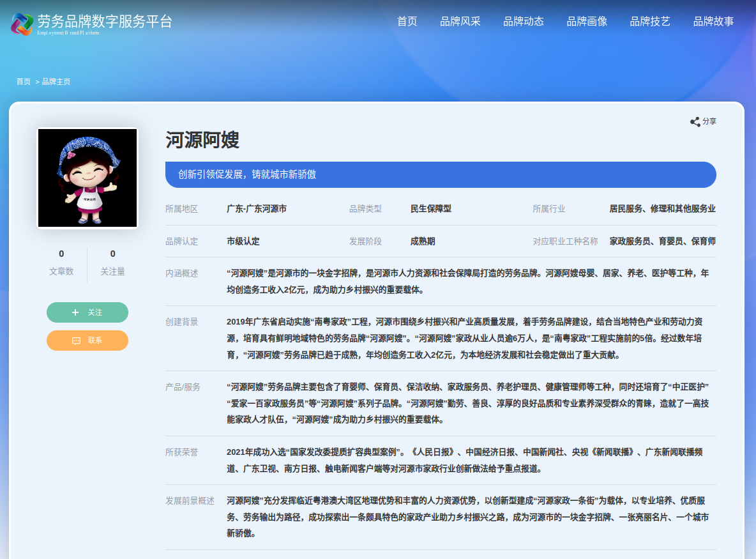This screenshot has width=756, height=559.
Task: Click the 文章数 article count number
Action: [x=61, y=254]
